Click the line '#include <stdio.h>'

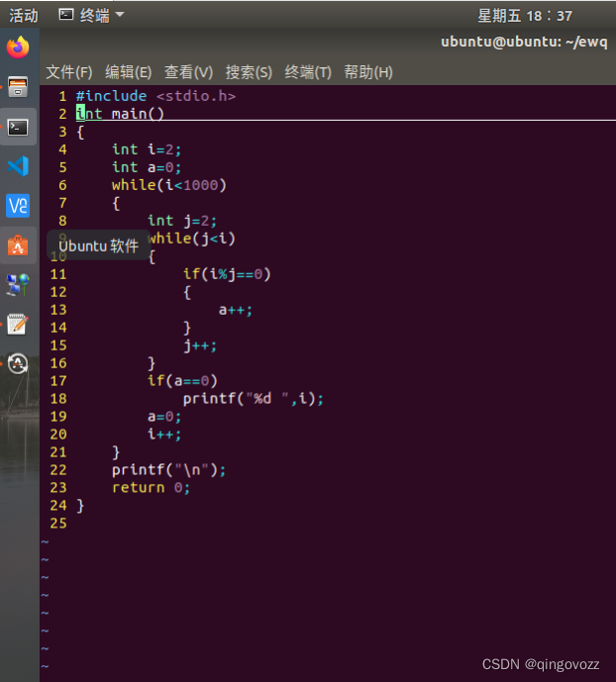click(x=155, y=96)
